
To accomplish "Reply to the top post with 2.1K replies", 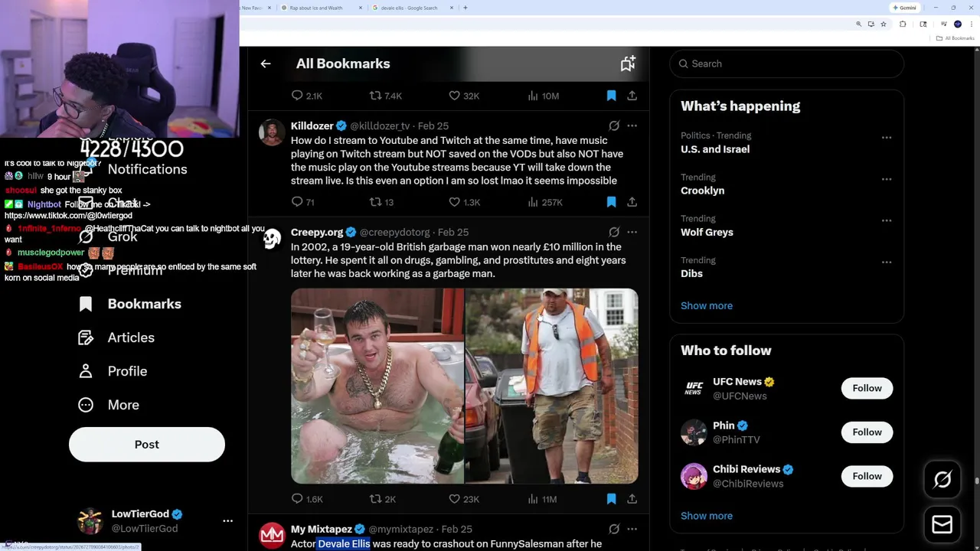I will [x=306, y=96].
